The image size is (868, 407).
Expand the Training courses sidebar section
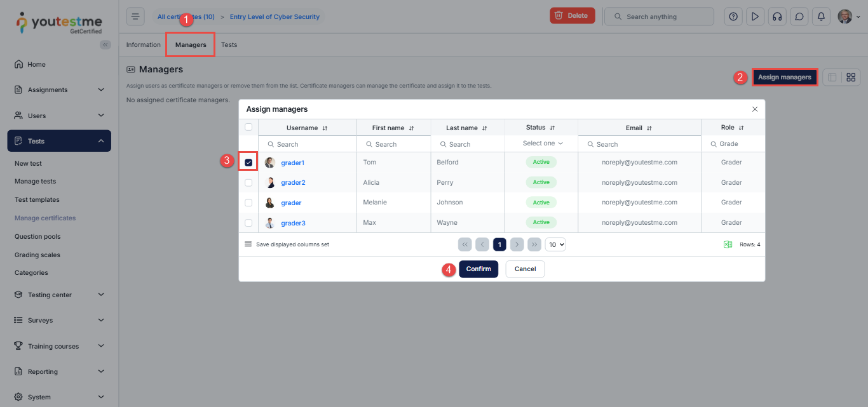59,346
